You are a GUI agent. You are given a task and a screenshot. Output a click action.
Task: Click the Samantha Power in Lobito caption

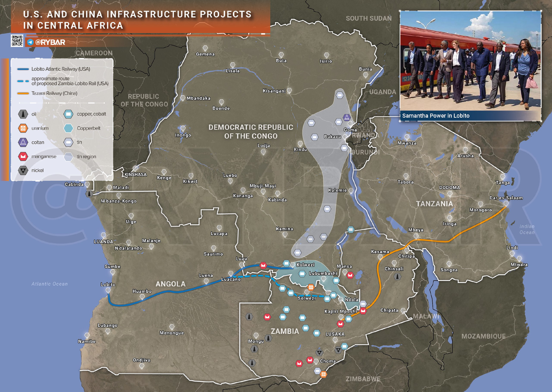436,116
